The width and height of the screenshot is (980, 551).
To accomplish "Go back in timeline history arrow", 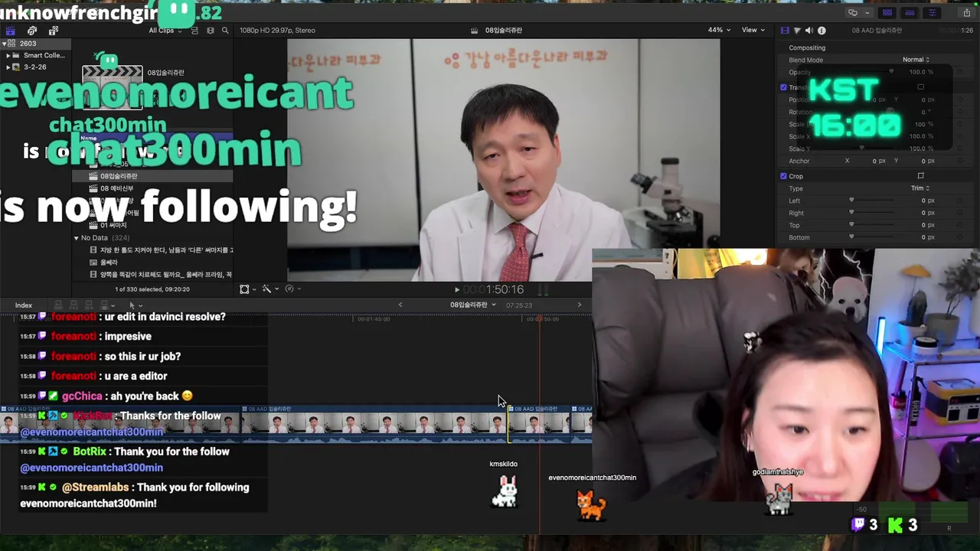I will [x=400, y=305].
